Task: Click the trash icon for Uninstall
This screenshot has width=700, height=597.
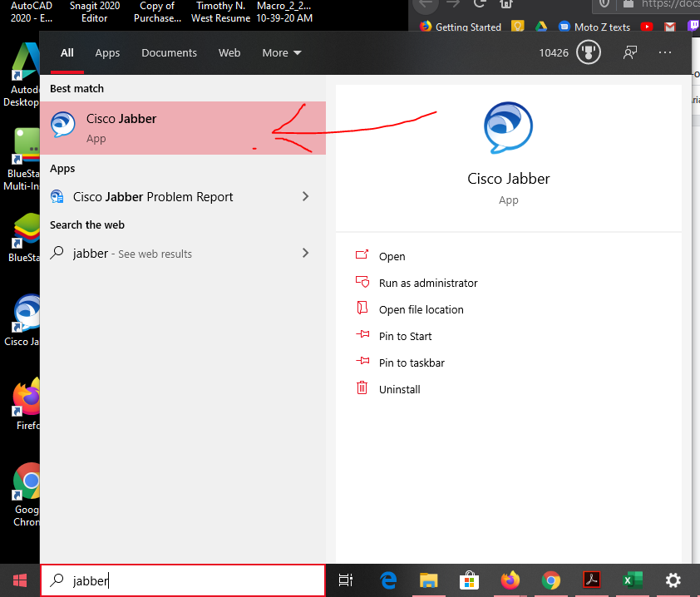Action: pos(362,387)
